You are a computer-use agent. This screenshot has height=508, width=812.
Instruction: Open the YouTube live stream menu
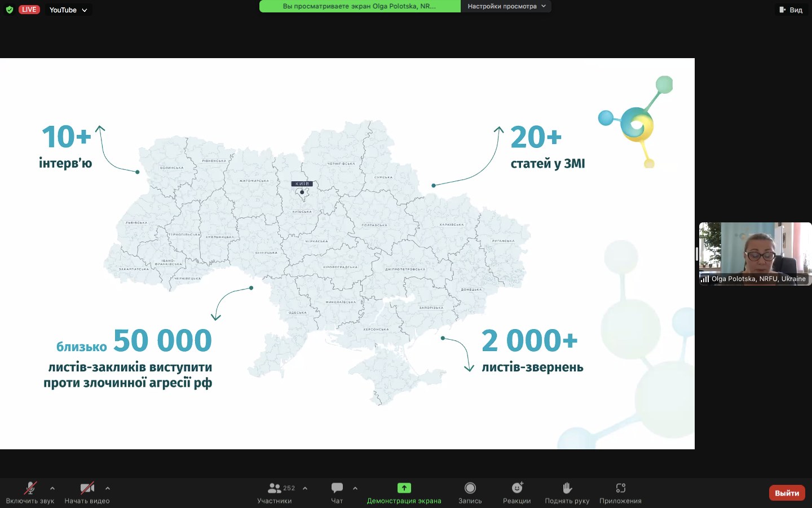click(x=68, y=10)
